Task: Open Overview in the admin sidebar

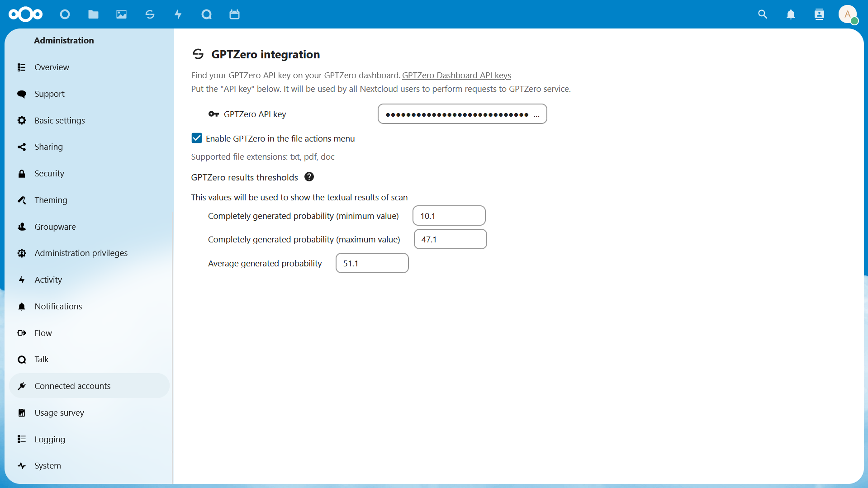Action: 89,67
